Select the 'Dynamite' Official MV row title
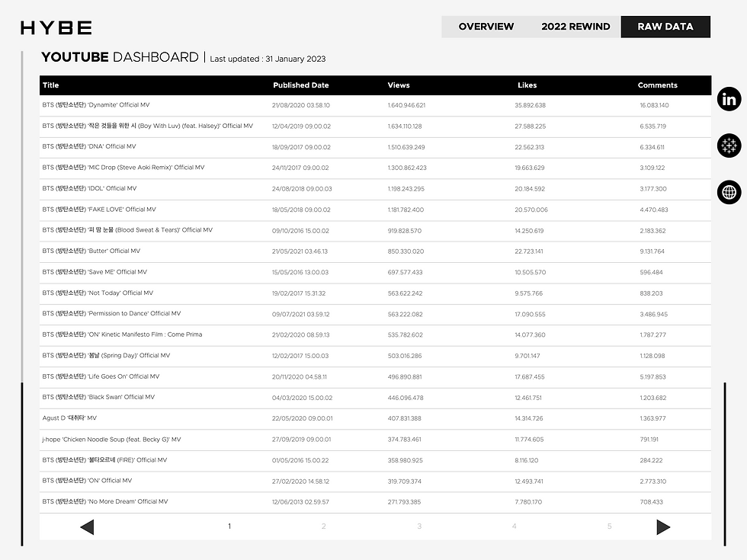 (x=96, y=105)
